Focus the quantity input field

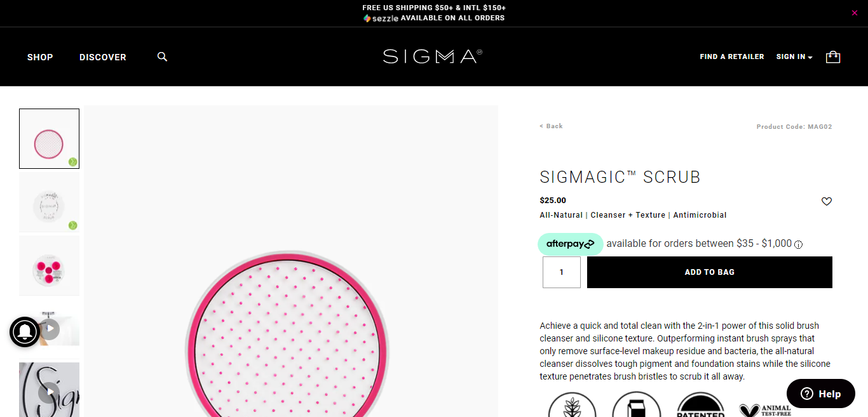click(561, 272)
